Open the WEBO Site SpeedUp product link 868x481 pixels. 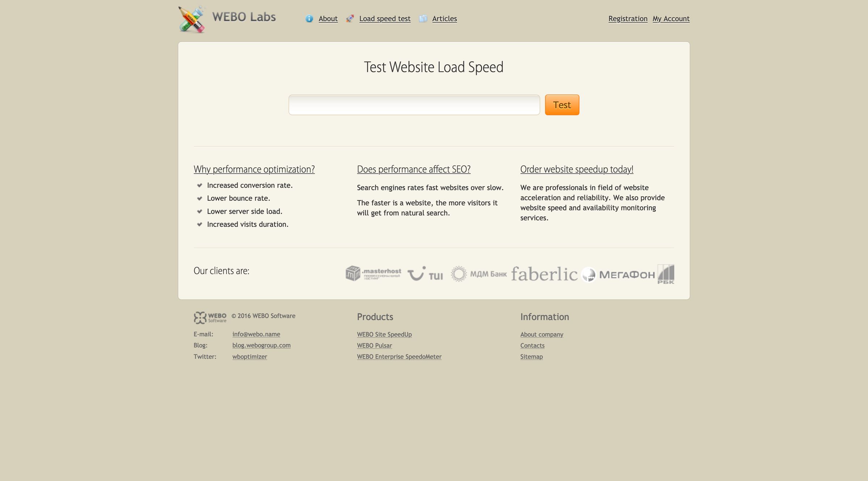[x=384, y=335]
